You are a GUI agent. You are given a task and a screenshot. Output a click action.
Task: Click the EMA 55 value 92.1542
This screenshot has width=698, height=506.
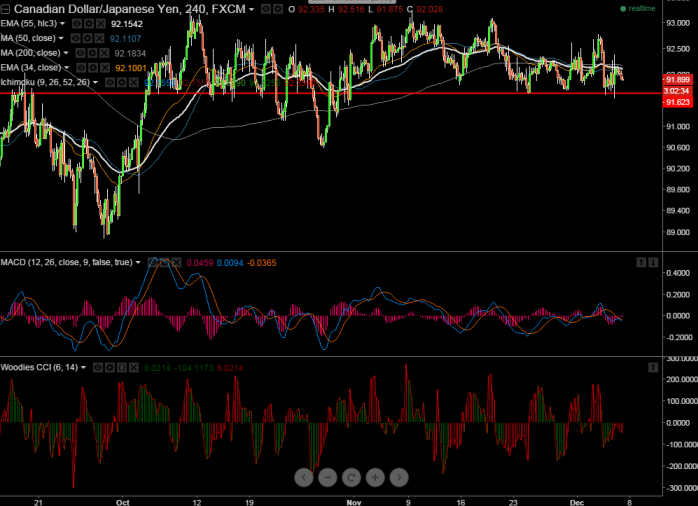click(127, 24)
